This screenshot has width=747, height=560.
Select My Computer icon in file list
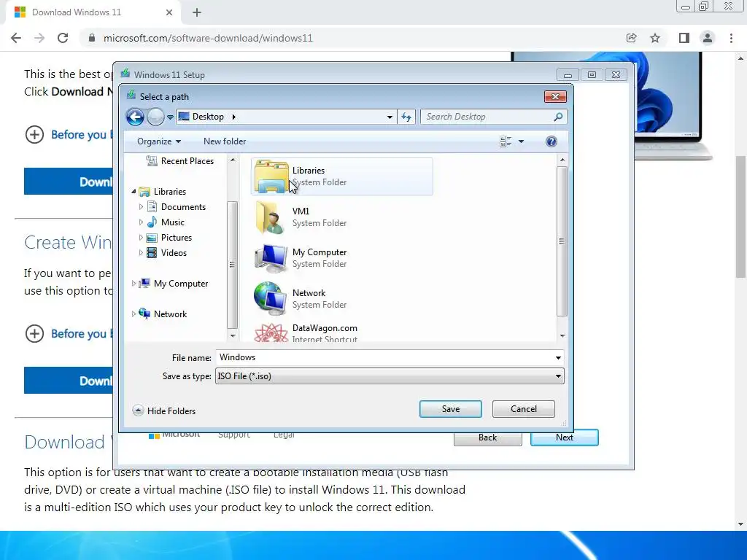click(271, 258)
